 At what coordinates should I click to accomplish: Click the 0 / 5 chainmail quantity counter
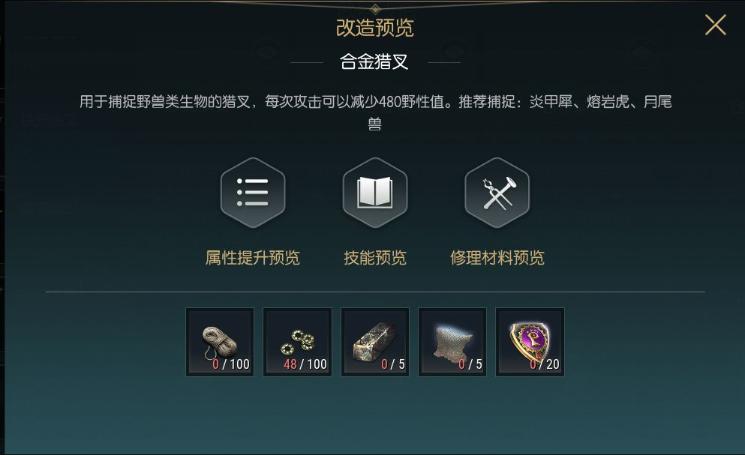pyautogui.click(x=470, y=364)
